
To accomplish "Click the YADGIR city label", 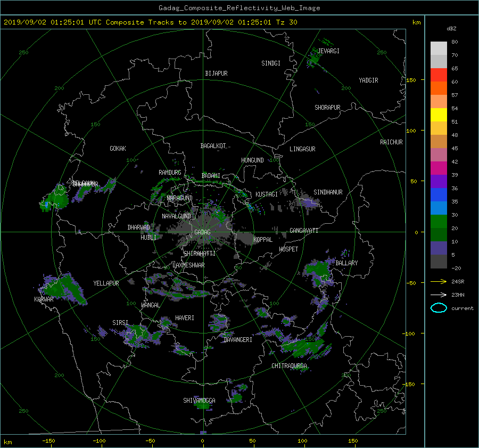I will 368,80.
